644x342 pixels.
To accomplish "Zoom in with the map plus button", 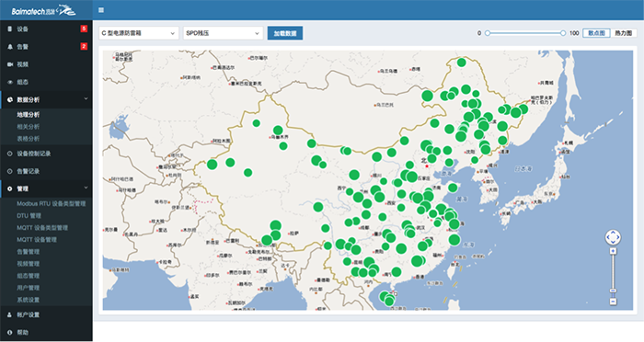I will point(613,251).
